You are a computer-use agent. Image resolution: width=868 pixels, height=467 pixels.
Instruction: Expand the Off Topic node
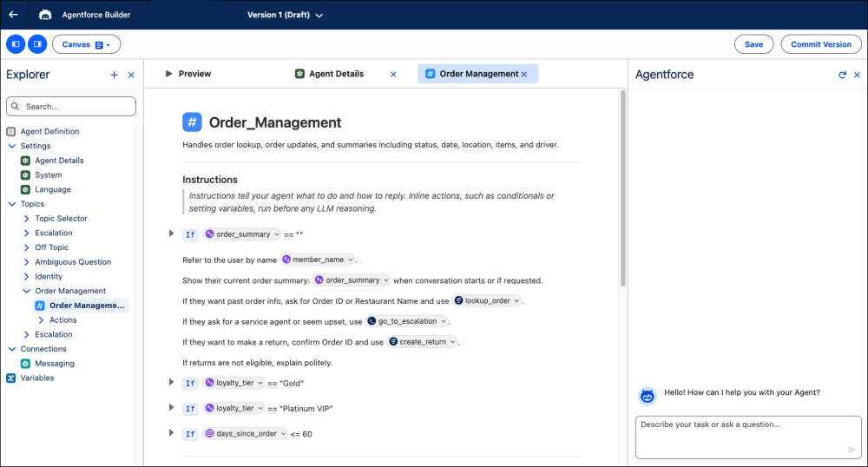[x=27, y=247]
